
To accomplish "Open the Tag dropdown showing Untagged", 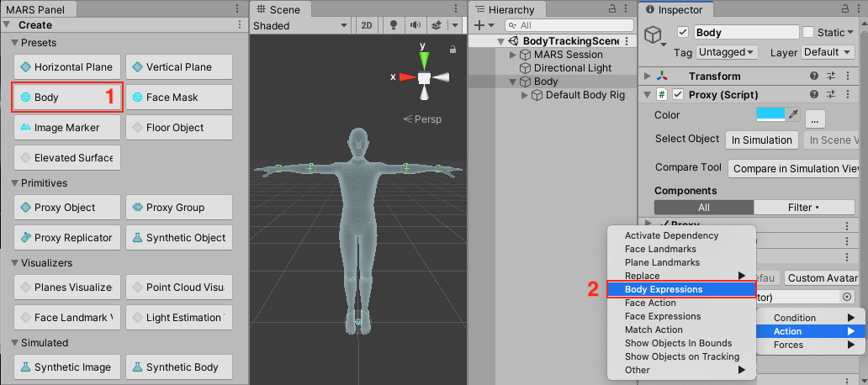I will click(728, 52).
